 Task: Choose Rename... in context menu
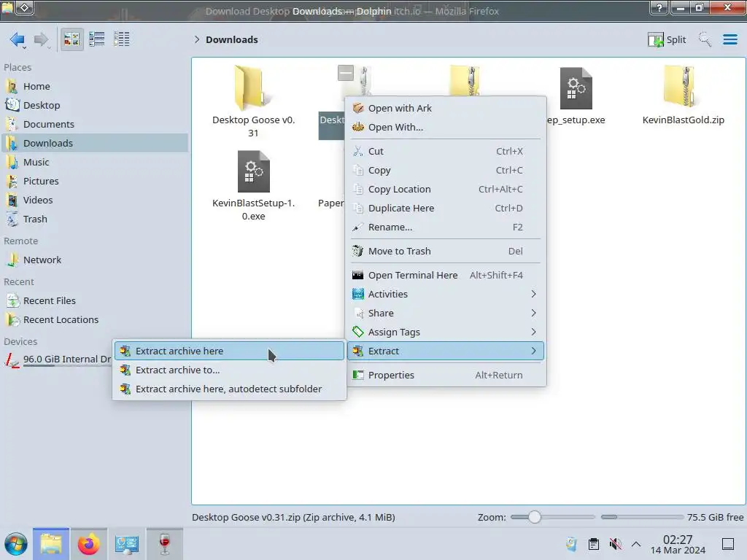coord(446,227)
